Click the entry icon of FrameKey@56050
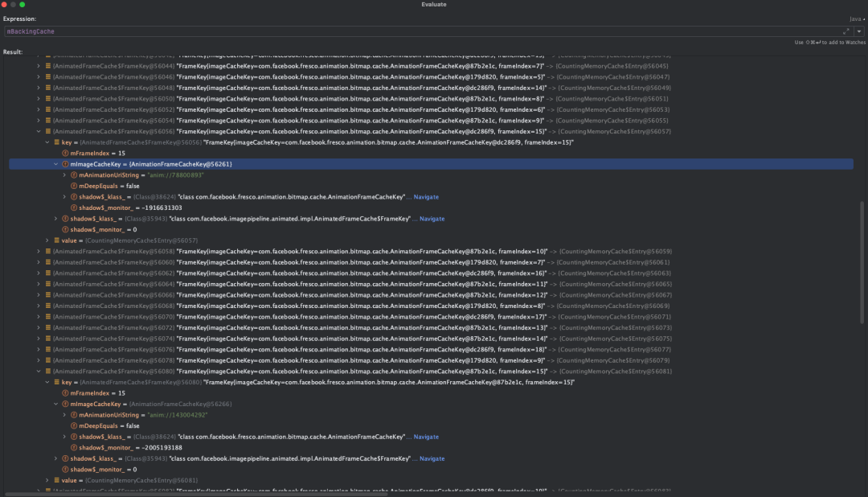This screenshot has width=868, height=497. click(48, 99)
